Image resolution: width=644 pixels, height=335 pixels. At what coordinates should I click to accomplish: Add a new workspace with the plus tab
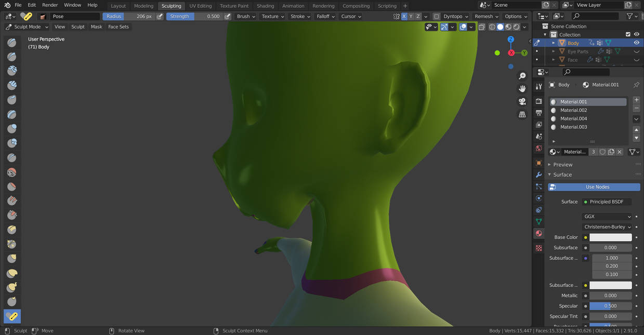click(405, 6)
